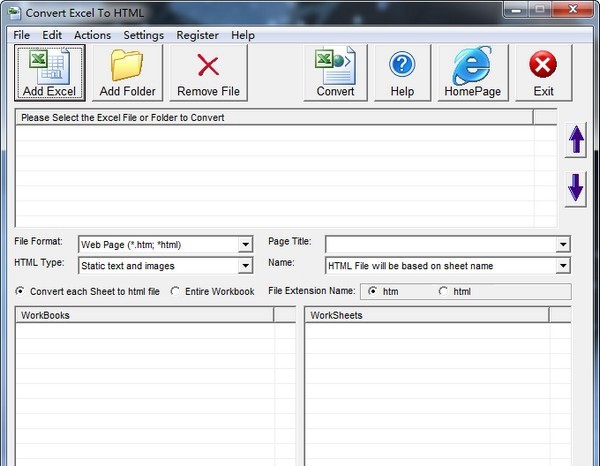Click the Add Folder icon
The height and width of the screenshot is (466, 600).
(127, 65)
